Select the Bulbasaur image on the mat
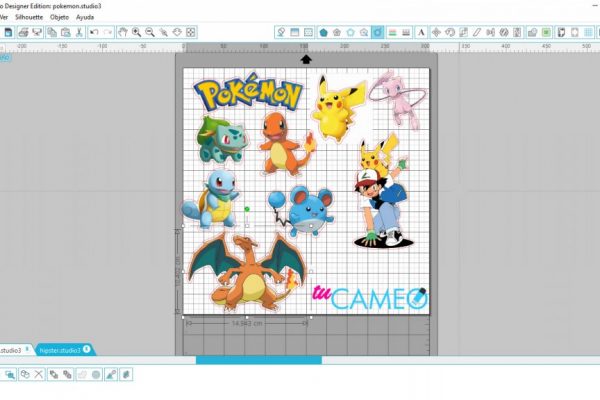The height and width of the screenshot is (400, 600). tap(222, 140)
